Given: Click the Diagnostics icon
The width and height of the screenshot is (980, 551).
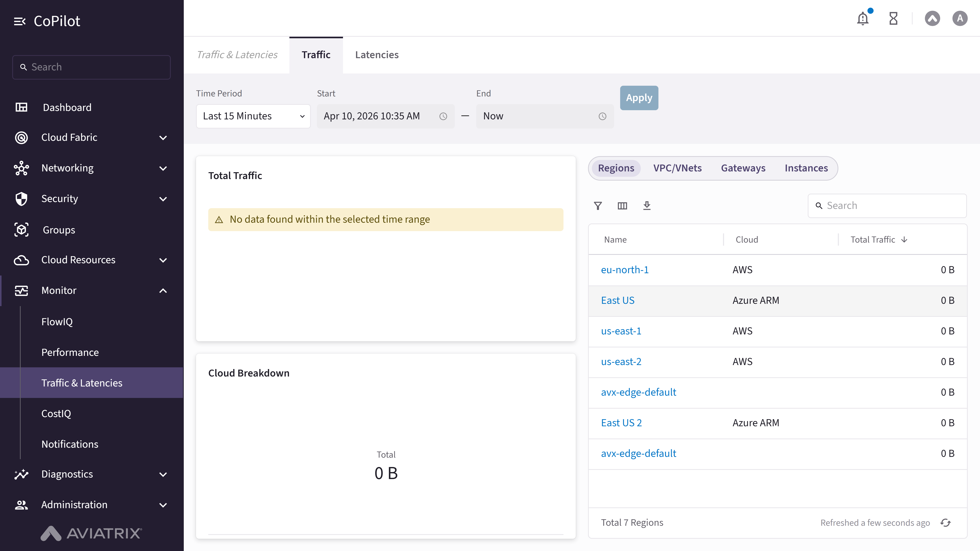Looking at the screenshot, I should (x=21, y=474).
